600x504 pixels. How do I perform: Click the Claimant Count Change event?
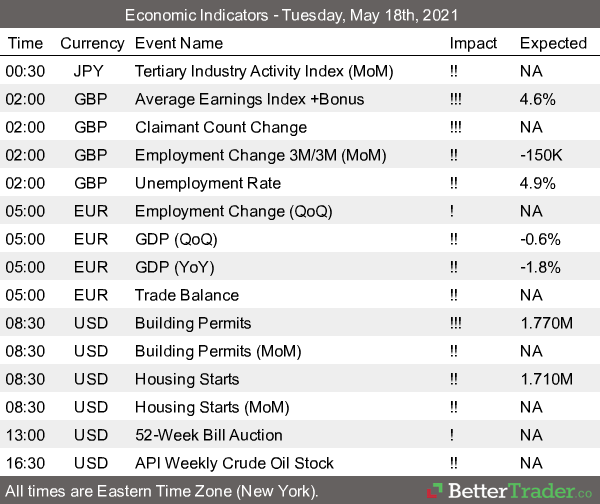tap(221, 127)
